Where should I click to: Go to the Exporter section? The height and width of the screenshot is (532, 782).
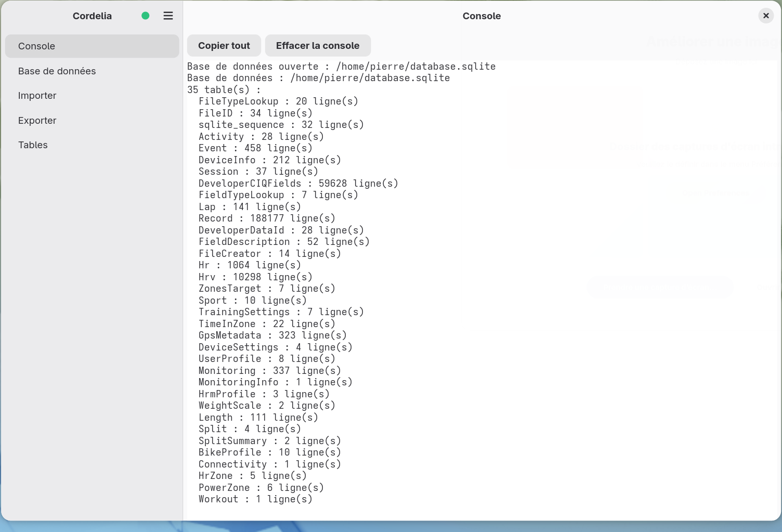pos(92,120)
